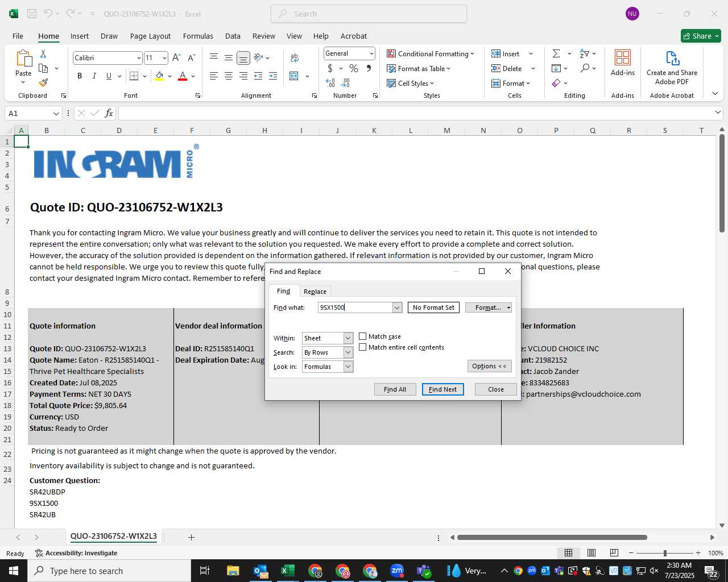728x582 pixels.
Task: Switch to the Insert ribbon tab
Action: tap(80, 36)
